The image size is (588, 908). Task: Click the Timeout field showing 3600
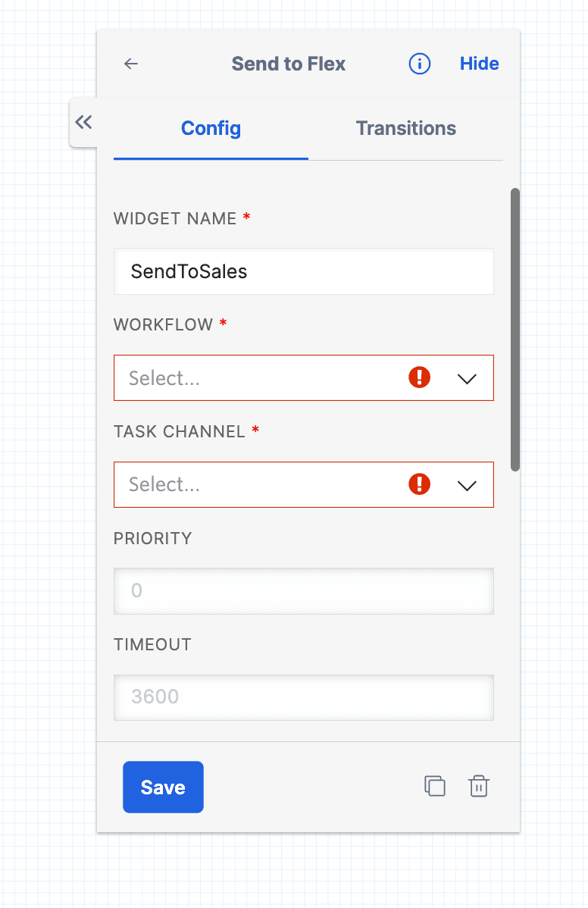pyautogui.click(x=303, y=697)
